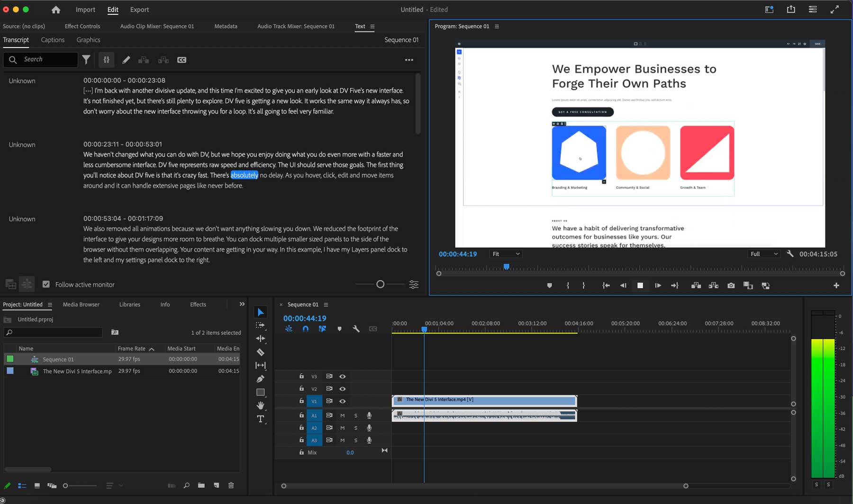Toggle track output visibility for V2

[343, 388]
